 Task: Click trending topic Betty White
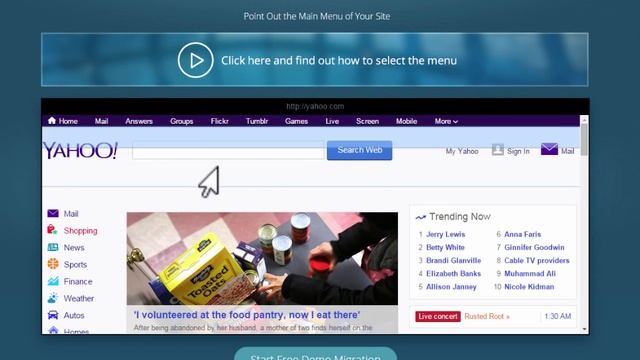[445, 247]
